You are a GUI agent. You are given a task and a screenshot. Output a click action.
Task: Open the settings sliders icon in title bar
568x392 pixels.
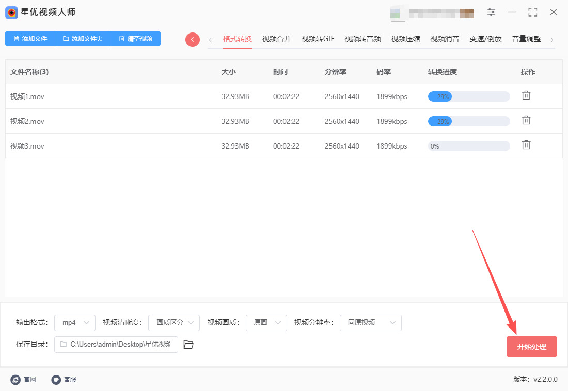(491, 12)
